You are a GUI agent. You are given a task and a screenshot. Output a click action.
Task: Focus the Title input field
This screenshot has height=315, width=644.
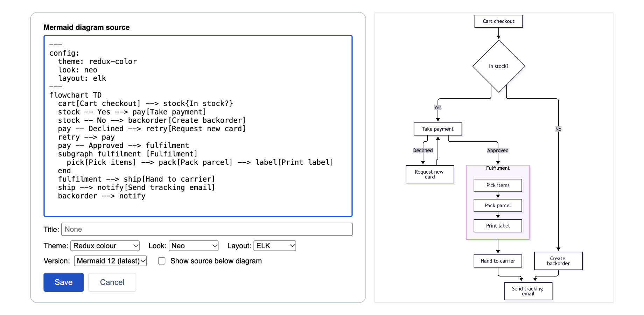point(207,229)
